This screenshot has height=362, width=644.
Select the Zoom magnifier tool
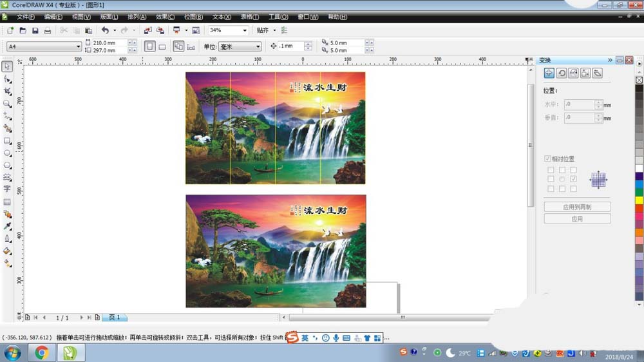(7, 104)
